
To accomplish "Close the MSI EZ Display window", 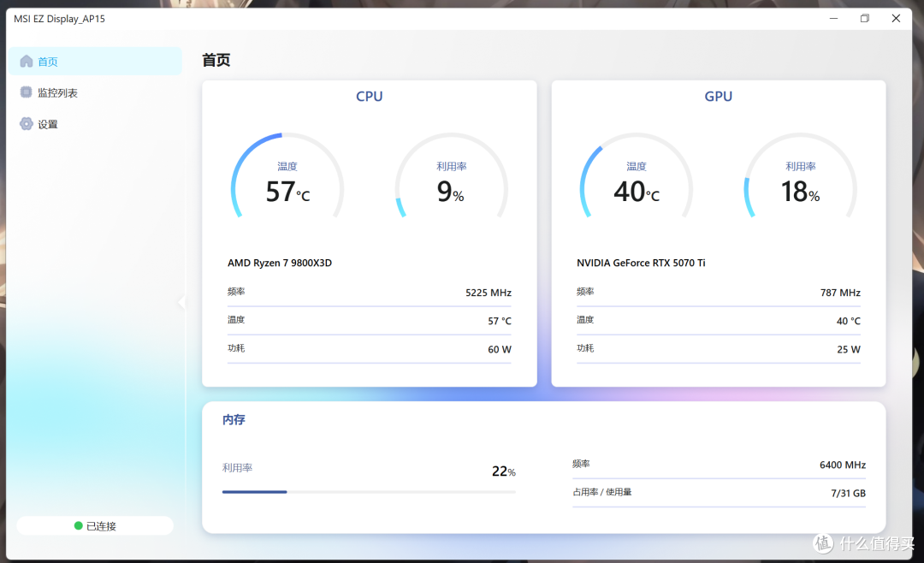I will click(x=896, y=18).
